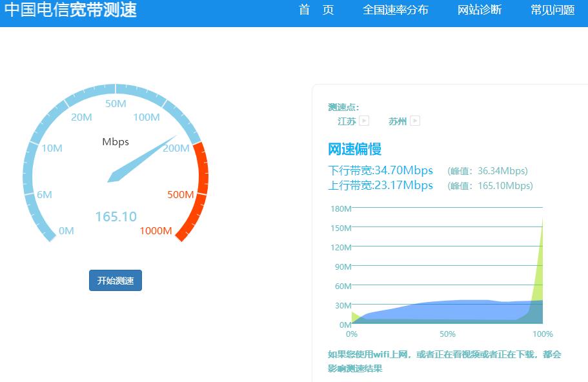Click the upload peak 165.10Mbps text
This screenshot has width=588, height=382.
point(490,186)
